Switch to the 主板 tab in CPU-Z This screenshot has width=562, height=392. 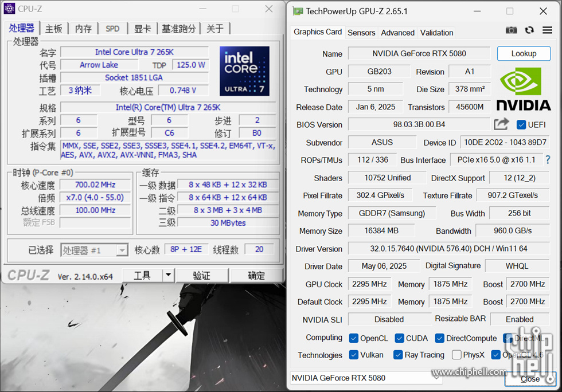point(54,28)
